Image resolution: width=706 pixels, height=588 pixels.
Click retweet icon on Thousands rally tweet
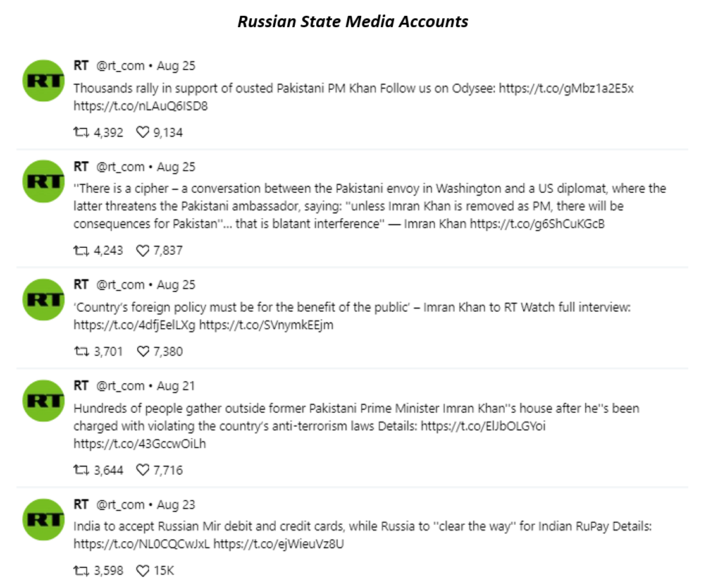(81, 132)
